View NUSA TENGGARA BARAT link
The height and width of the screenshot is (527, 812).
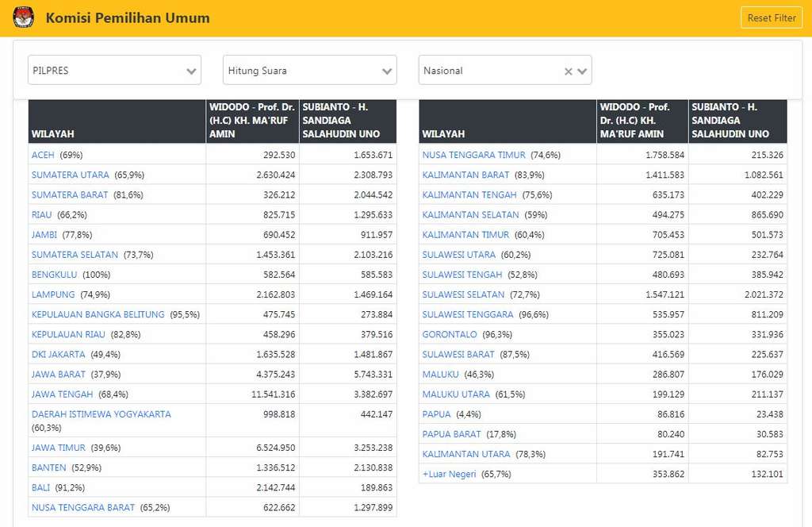coord(82,507)
